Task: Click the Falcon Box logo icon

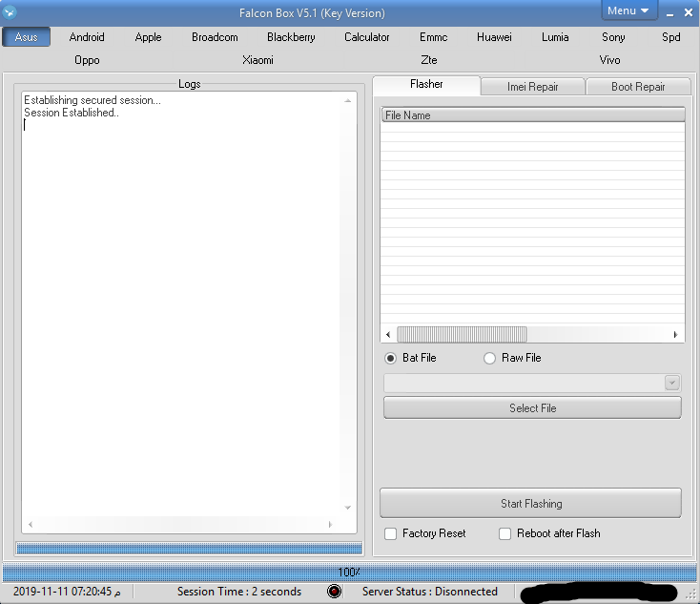Action: (10, 12)
